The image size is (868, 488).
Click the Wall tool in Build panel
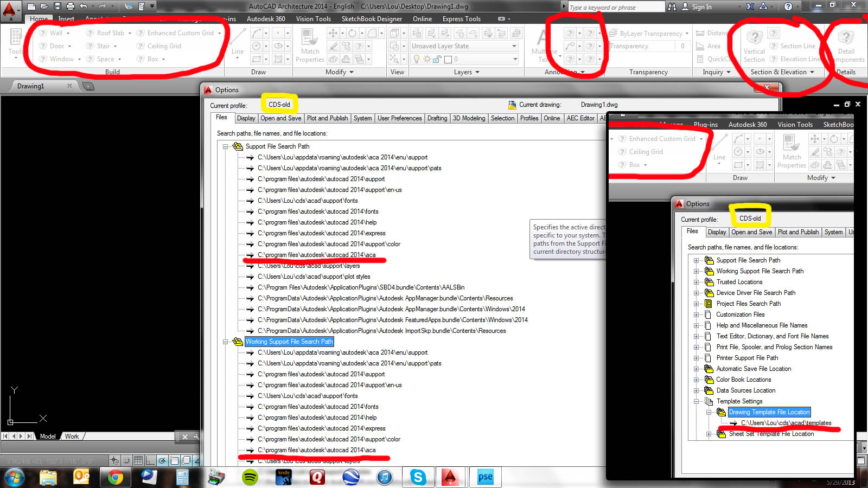[51, 33]
